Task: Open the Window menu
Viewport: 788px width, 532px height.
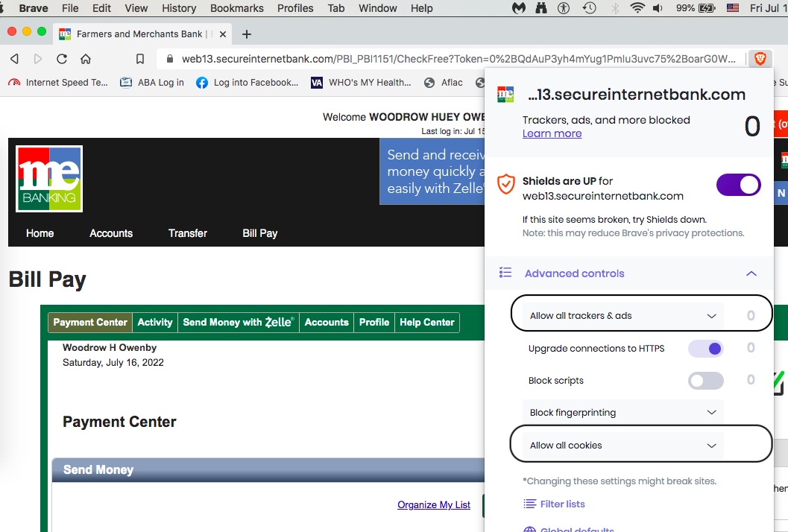Action: point(377,8)
